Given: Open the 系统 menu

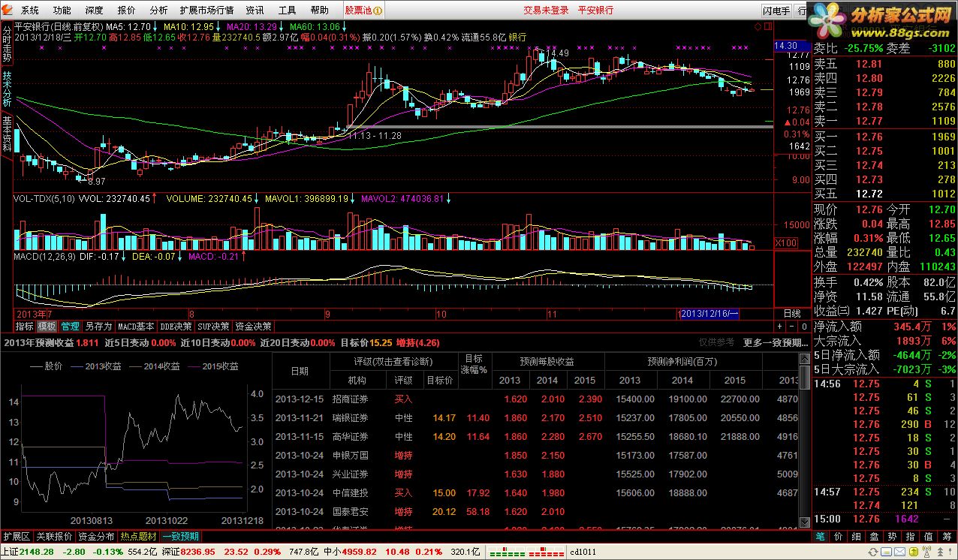Looking at the screenshot, I should pos(30,11).
